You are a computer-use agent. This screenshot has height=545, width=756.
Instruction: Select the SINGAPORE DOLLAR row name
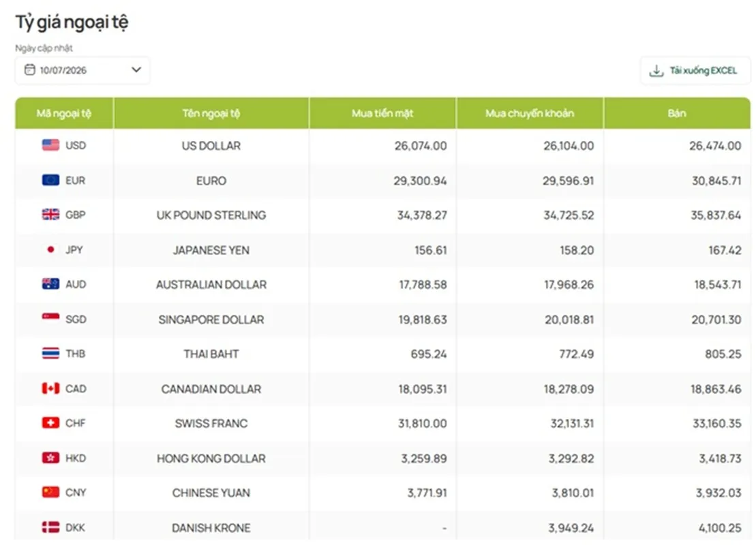click(211, 320)
